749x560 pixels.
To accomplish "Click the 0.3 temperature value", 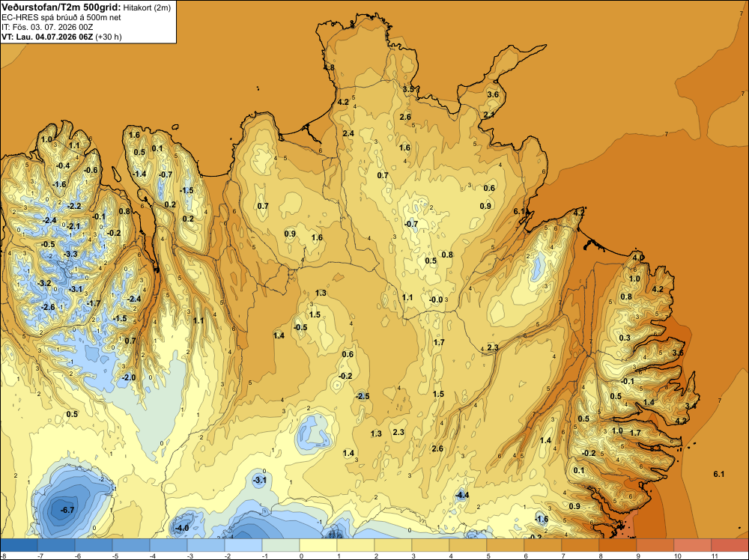I will (x=625, y=338).
